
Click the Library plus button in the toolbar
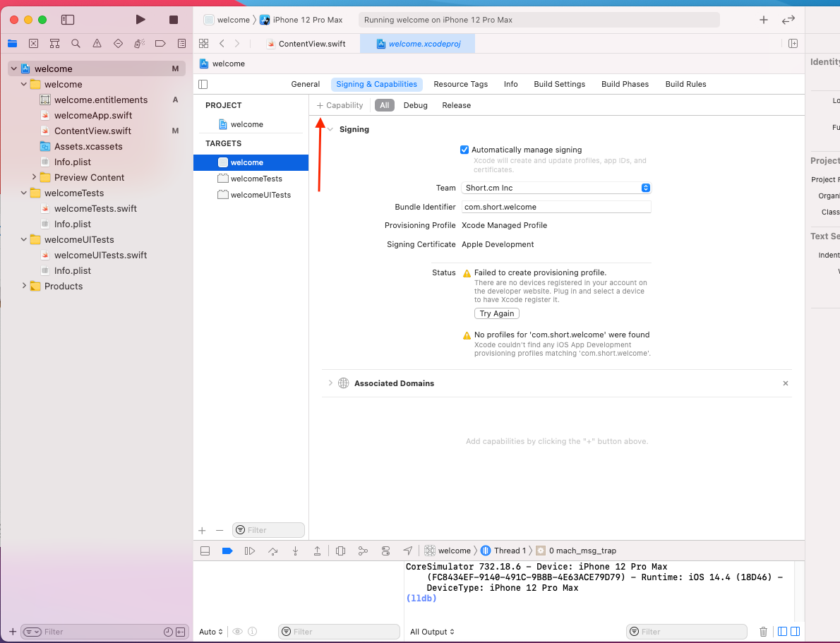(x=763, y=20)
